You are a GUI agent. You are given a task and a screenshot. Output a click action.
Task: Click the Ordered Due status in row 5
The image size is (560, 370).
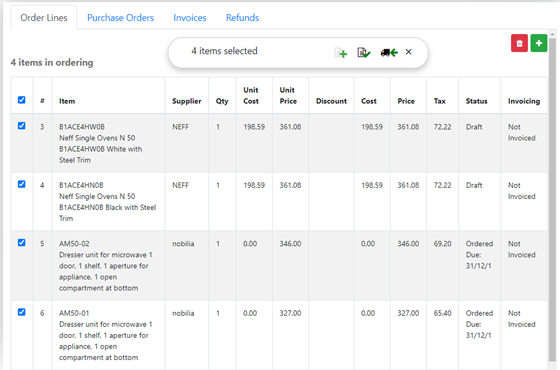pyautogui.click(x=479, y=255)
